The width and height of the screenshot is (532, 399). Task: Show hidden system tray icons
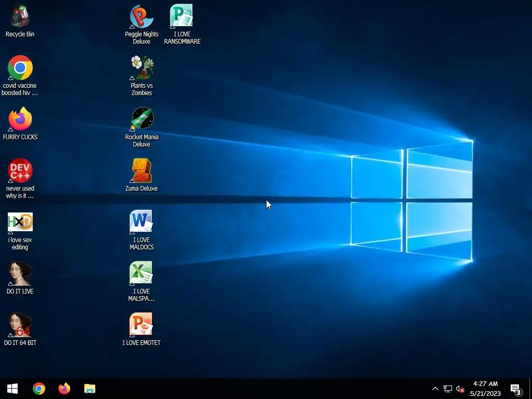click(435, 389)
